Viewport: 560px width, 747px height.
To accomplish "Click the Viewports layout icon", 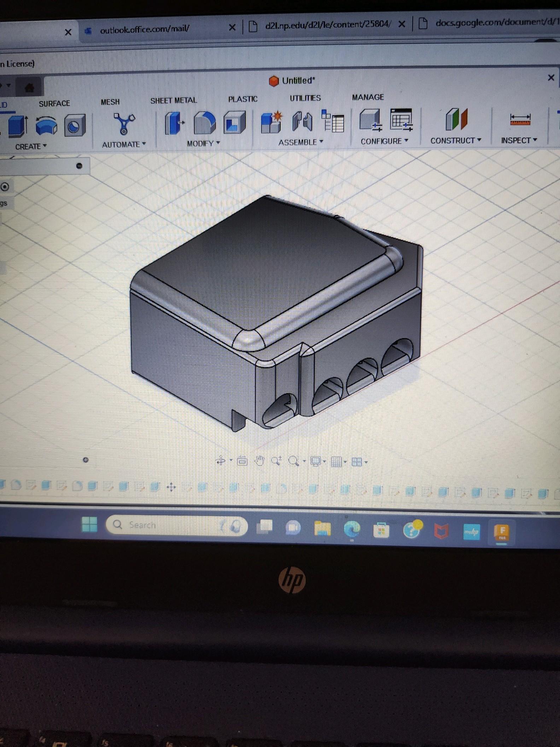I will pos(357,462).
